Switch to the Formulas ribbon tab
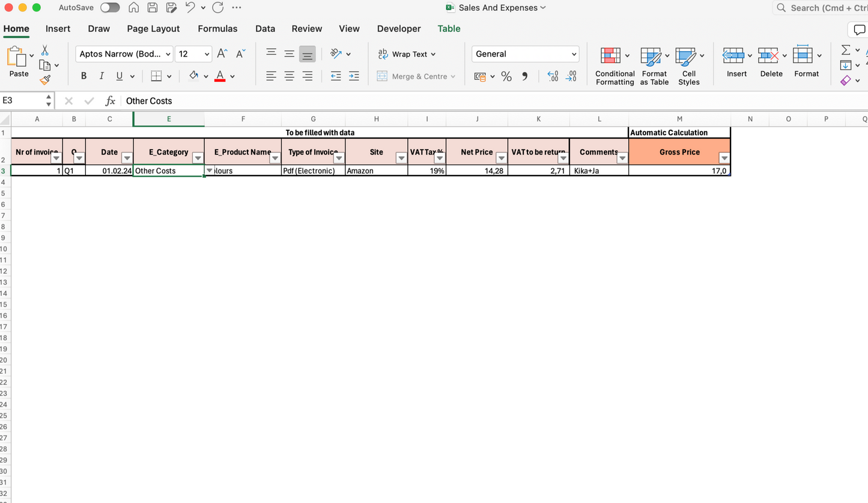 click(x=217, y=29)
